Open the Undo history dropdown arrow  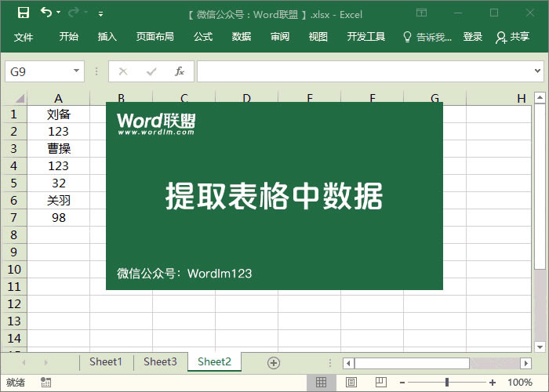(x=59, y=13)
